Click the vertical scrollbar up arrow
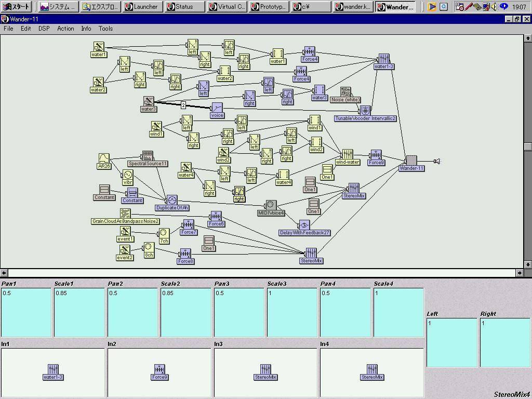The height and width of the screenshot is (399, 532). 528,38
